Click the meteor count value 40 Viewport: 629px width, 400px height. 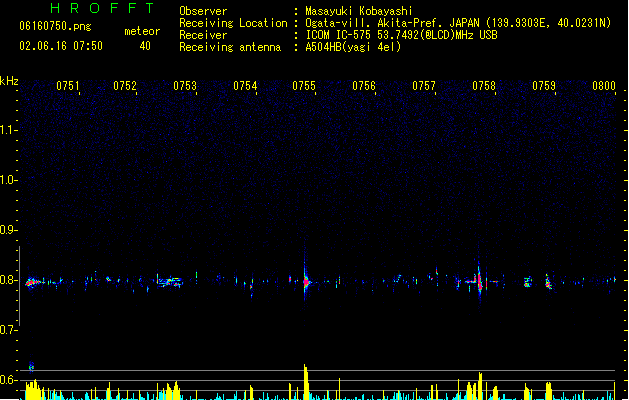[145, 46]
